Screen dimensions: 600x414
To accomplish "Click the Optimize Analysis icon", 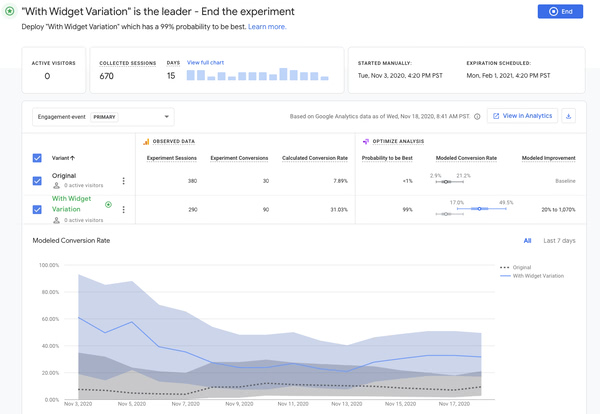I will pyautogui.click(x=366, y=142).
